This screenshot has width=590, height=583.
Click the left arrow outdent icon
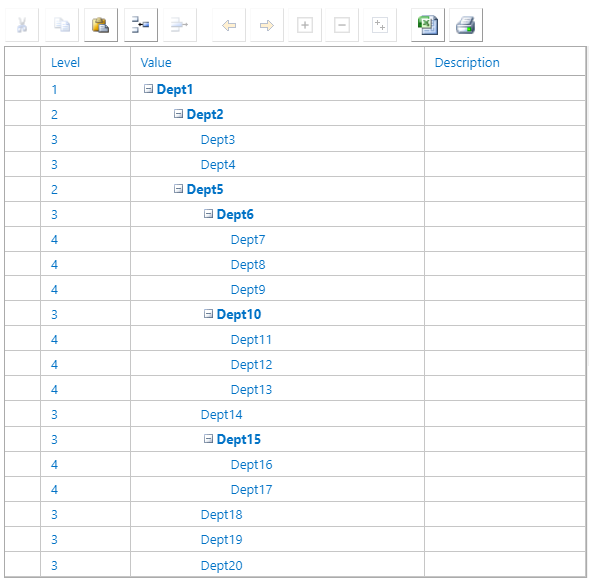tap(229, 25)
